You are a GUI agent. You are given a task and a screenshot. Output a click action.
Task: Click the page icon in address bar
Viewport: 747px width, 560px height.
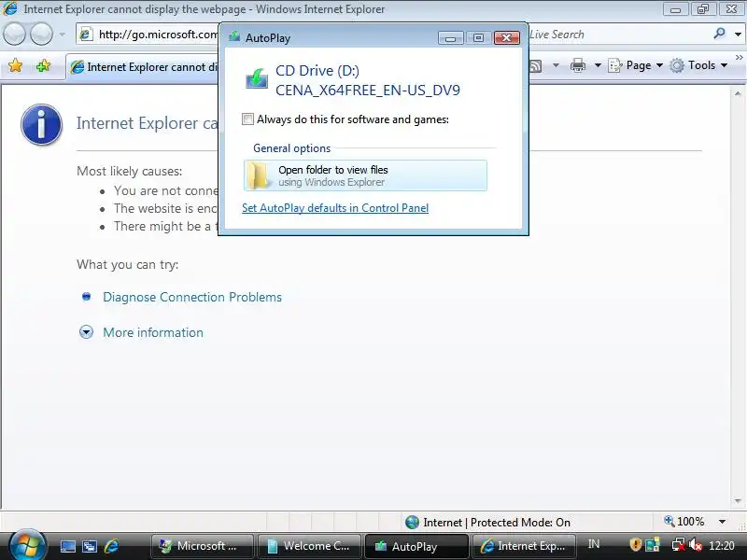point(86,35)
